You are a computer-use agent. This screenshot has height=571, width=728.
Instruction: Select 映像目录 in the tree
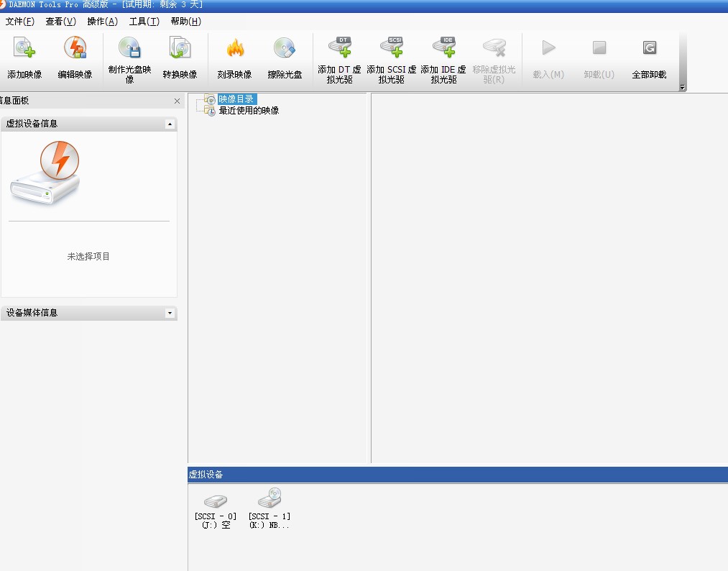[x=236, y=99]
